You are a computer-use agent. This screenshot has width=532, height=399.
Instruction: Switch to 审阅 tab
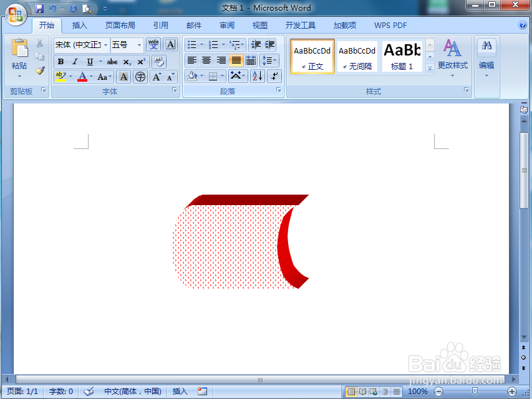[226, 26]
